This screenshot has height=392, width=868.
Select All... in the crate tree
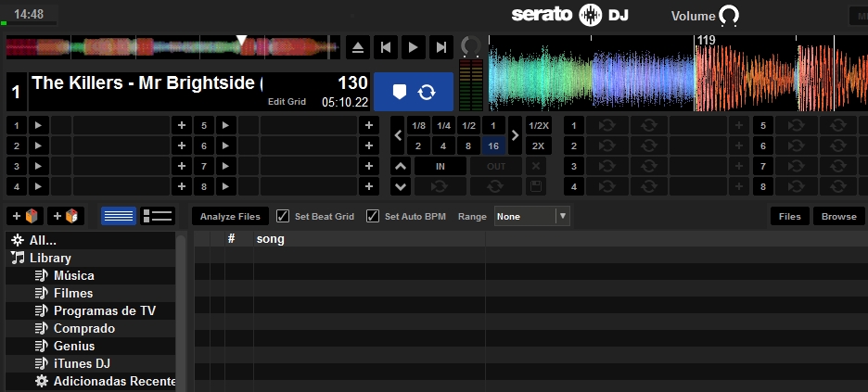[91, 241]
